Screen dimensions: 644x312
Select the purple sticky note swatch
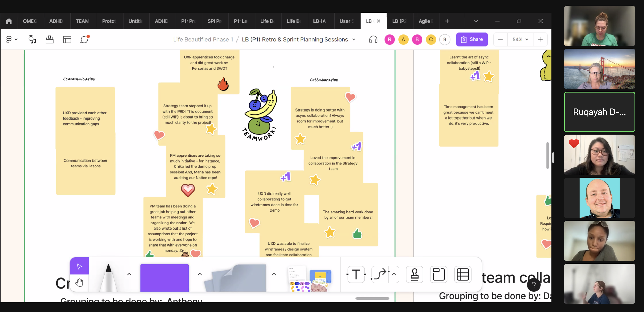pos(164,277)
